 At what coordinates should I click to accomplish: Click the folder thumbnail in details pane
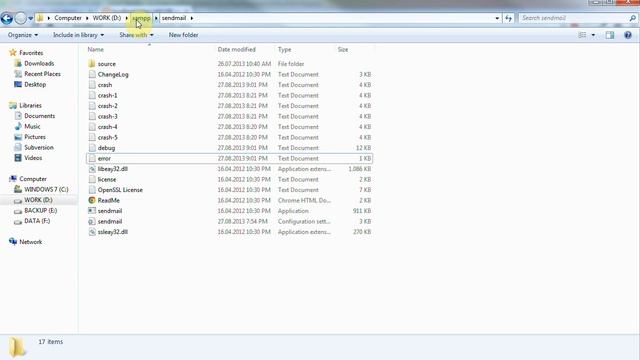click(17, 347)
